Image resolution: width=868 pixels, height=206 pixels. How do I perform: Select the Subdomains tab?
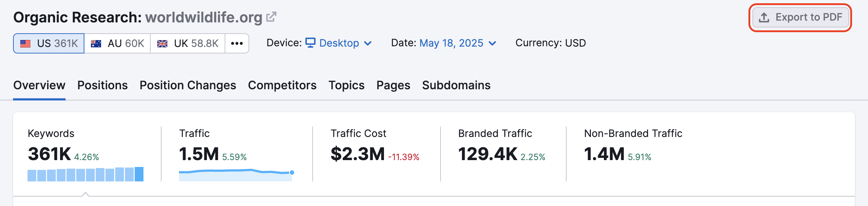tap(456, 85)
